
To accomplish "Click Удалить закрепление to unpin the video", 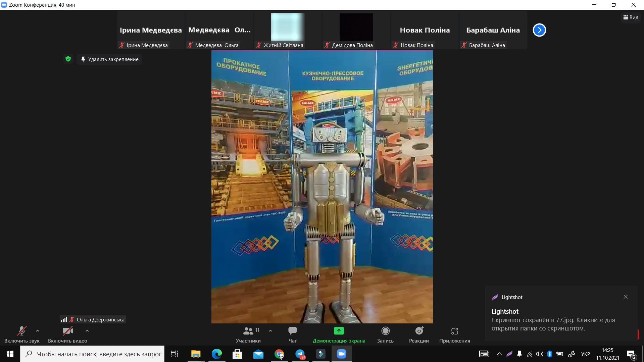I will click(x=110, y=59).
